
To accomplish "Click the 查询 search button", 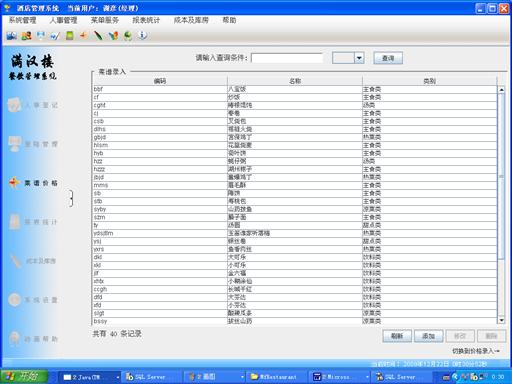I will [x=388, y=58].
